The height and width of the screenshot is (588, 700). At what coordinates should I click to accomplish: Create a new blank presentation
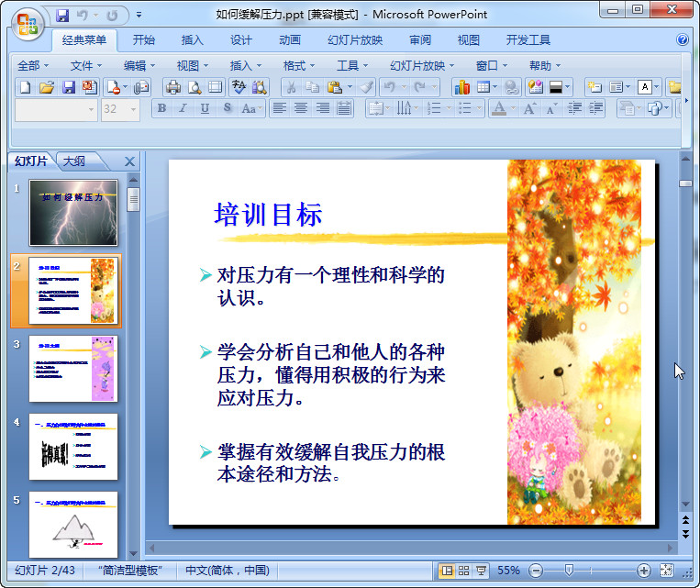tap(25, 87)
